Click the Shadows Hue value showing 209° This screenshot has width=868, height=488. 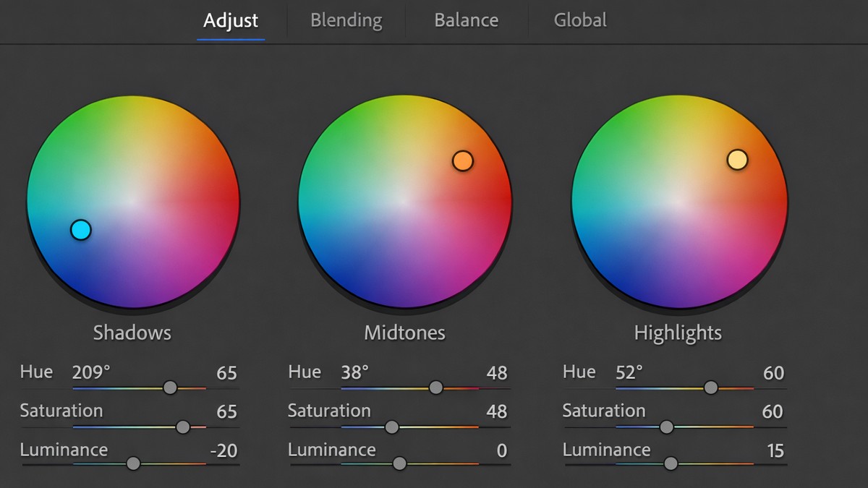[91, 372]
